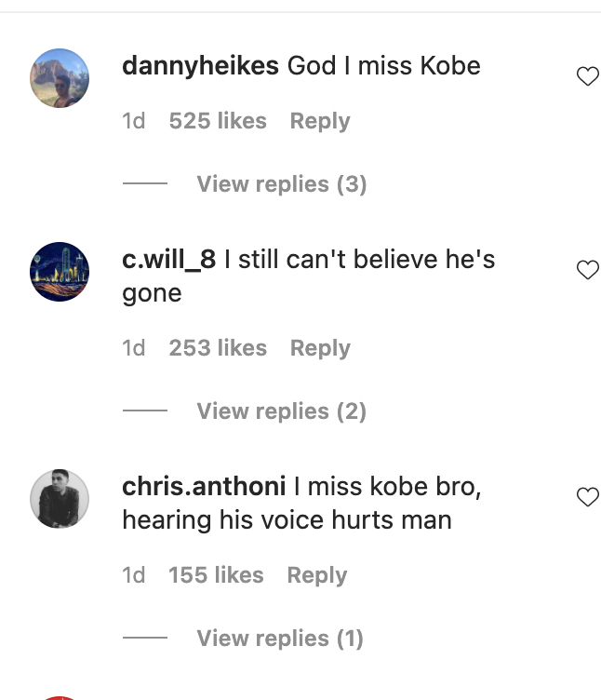The width and height of the screenshot is (601, 700).
Task: Open c.will_8's city skyline avatar
Action: (60, 272)
